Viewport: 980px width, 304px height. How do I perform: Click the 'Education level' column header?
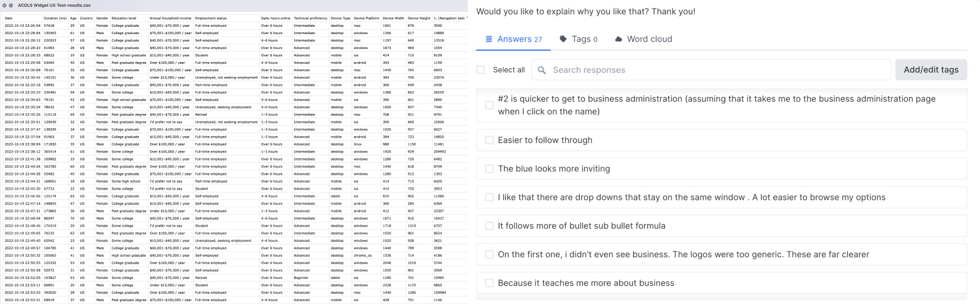click(123, 18)
